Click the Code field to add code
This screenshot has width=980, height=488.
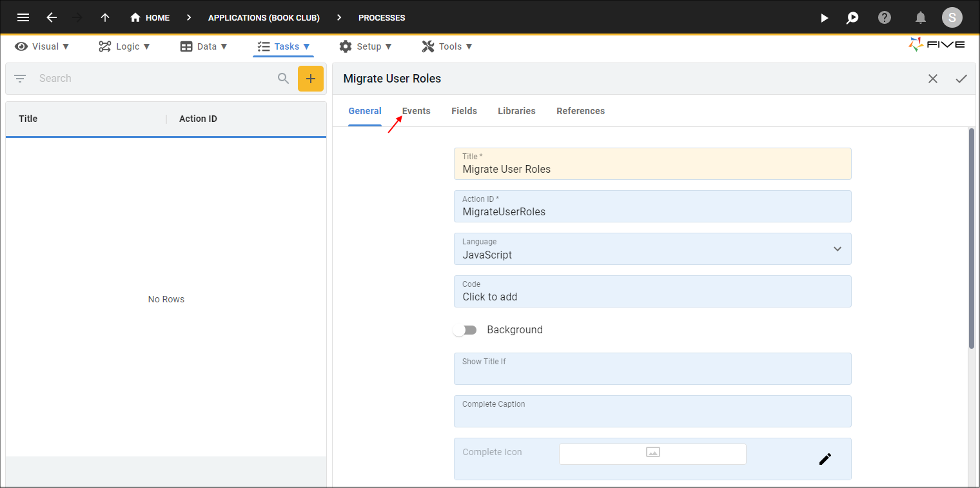[652, 291]
